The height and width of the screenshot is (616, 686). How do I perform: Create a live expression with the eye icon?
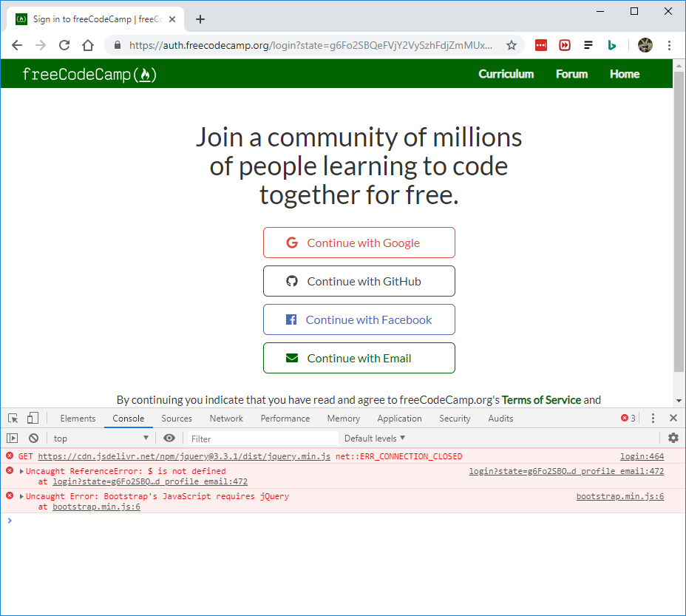pyautogui.click(x=169, y=438)
